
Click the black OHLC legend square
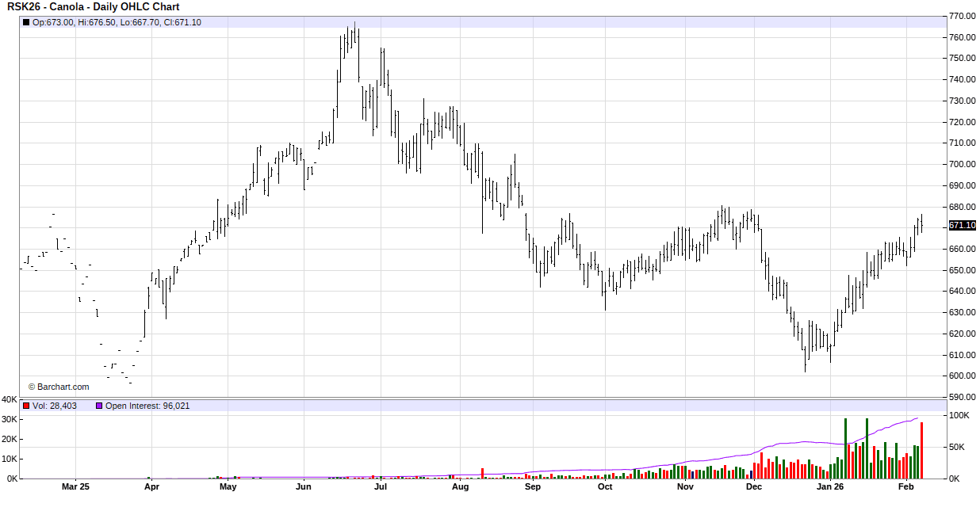[26, 22]
